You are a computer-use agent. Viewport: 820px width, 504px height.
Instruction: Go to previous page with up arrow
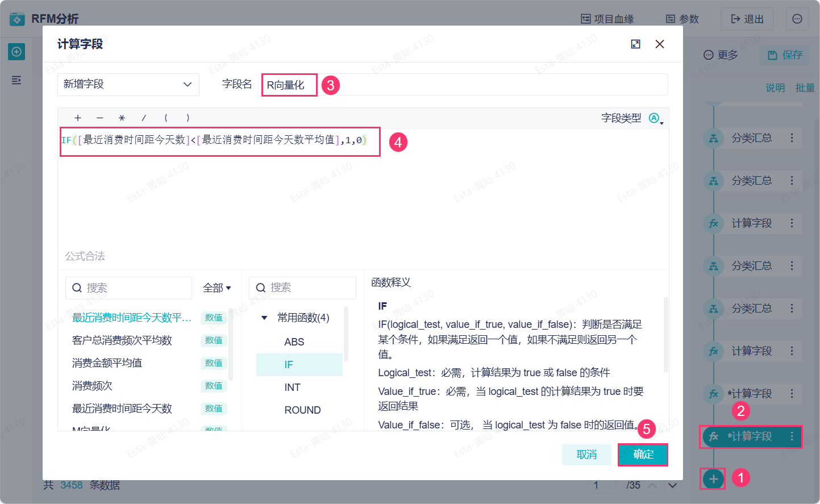[x=653, y=485]
